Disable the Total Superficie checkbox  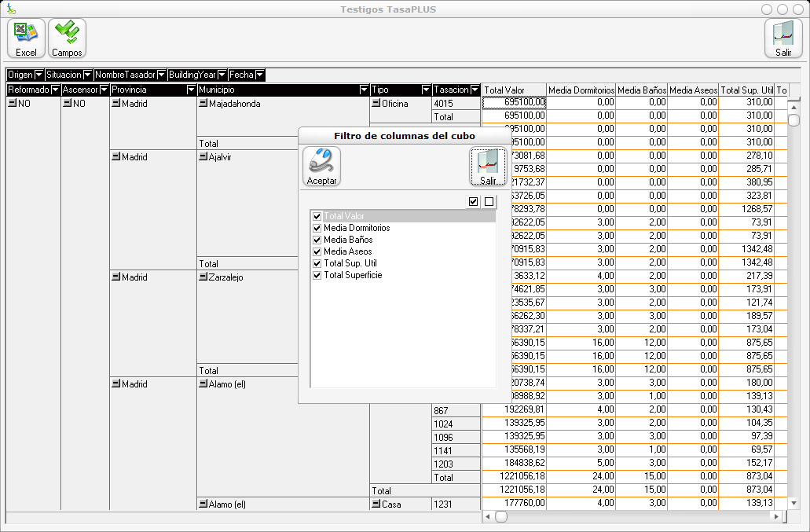[x=317, y=275]
